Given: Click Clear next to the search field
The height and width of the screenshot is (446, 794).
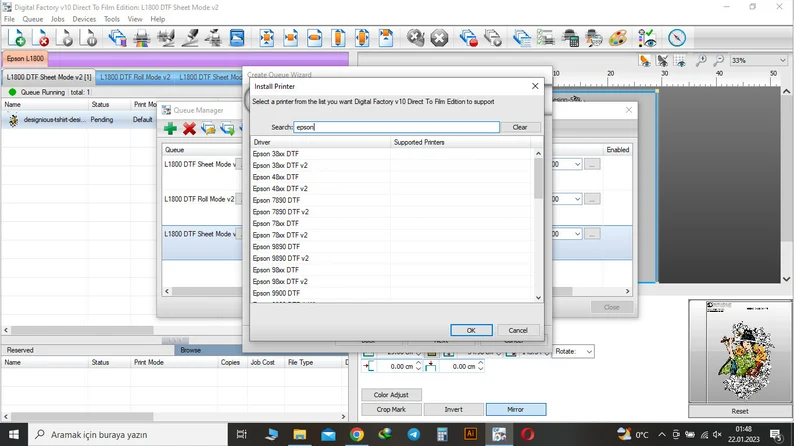Looking at the screenshot, I should tap(520, 127).
